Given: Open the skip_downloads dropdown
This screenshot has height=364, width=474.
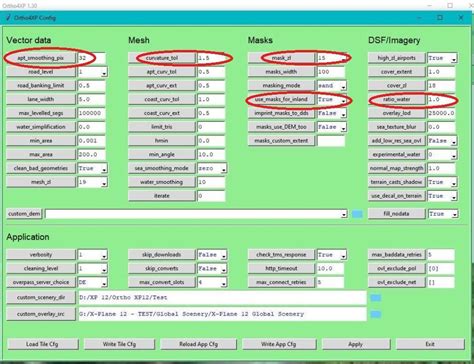Looking at the screenshot, I should coord(224,255).
